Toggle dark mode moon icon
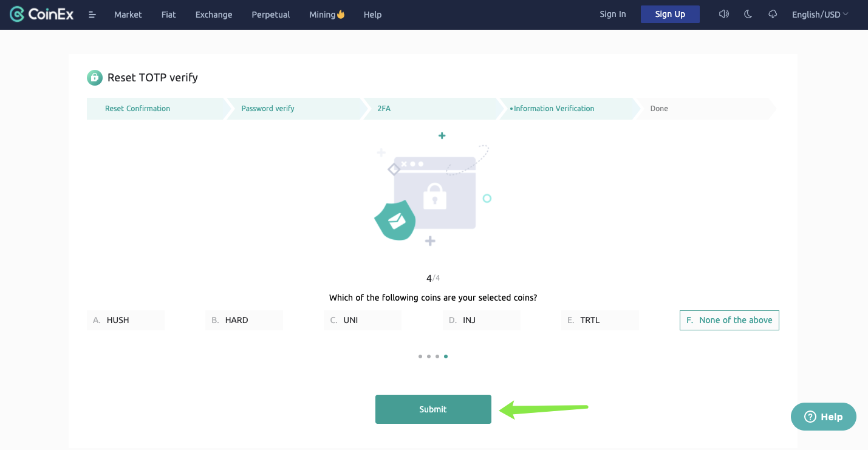The height and width of the screenshot is (450, 868). [748, 14]
